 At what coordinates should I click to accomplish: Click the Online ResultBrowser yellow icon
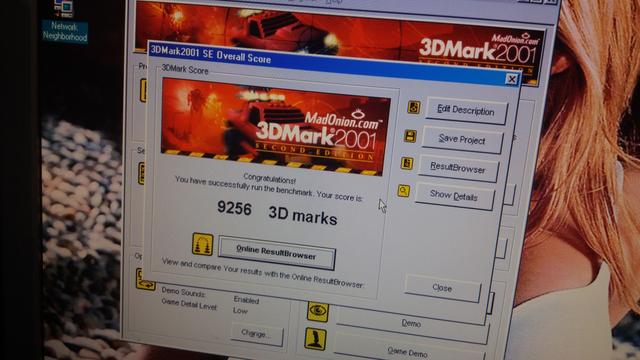202,244
